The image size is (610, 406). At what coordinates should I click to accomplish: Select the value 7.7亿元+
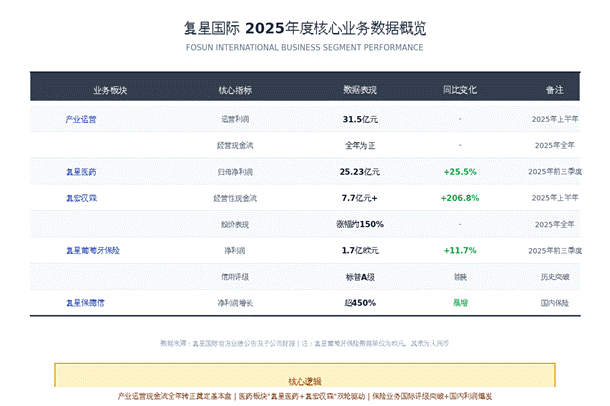coord(360,198)
